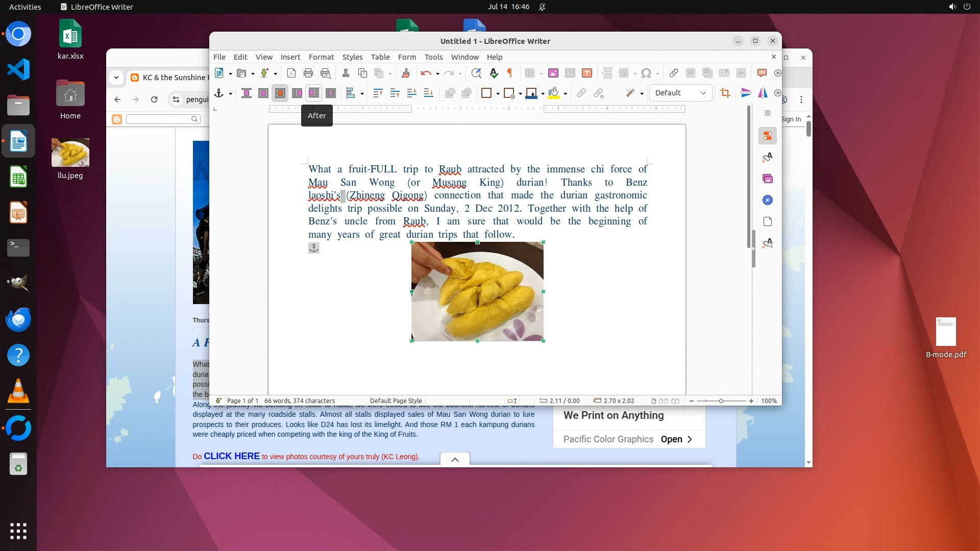Select the Crop image tool
Image resolution: width=980 pixels, height=551 pixels.
[x=725, y=93]
